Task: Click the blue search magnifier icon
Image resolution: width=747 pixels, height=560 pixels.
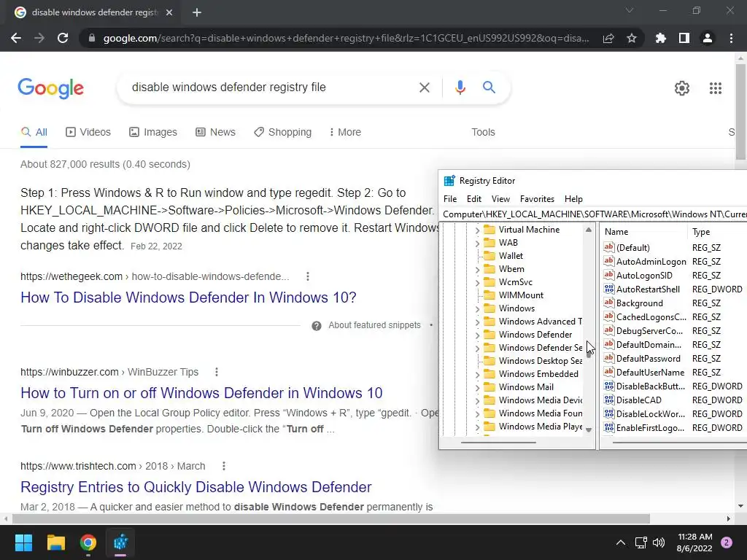Action: pos(489,87)
